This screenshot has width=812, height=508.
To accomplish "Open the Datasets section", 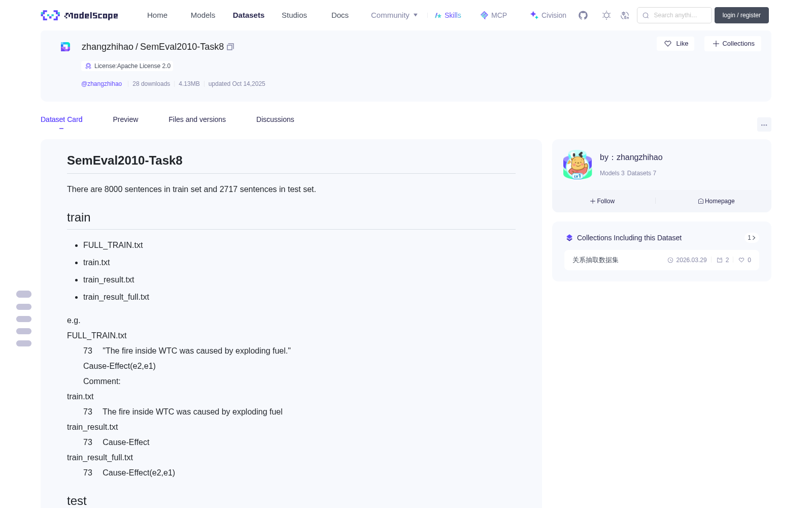I will [249, 15].
